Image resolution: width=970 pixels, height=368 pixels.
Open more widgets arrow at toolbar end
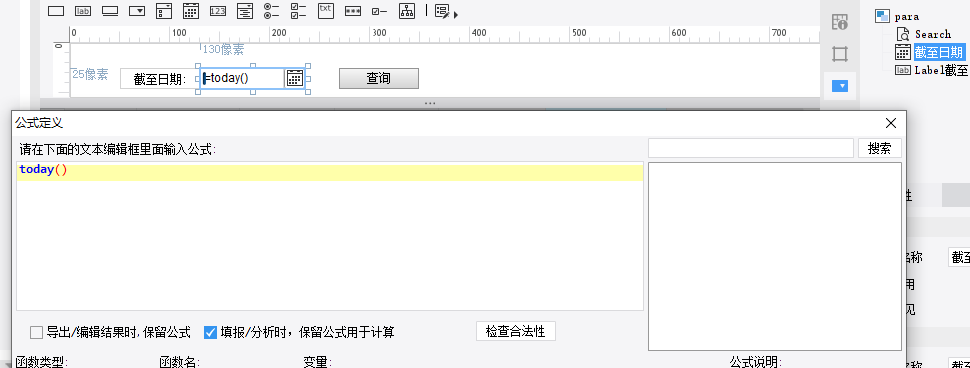click(x=456, y=14)
